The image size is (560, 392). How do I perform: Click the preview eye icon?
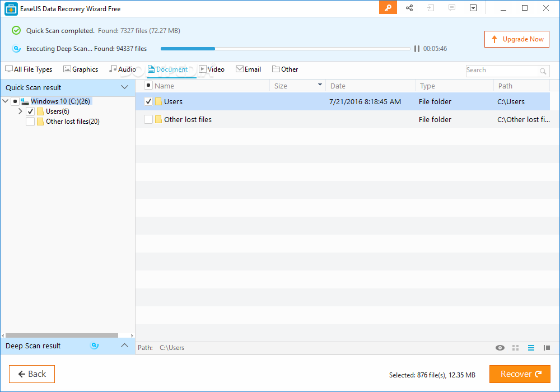[x=500, y=348]
